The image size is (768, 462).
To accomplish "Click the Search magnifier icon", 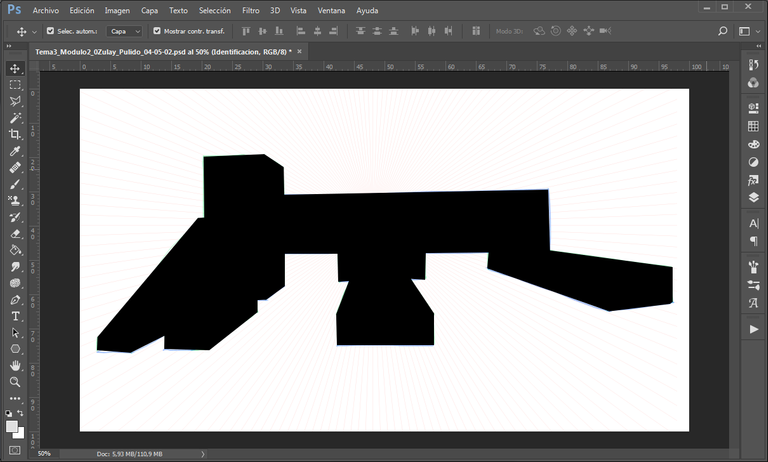I will click(722, 31).
